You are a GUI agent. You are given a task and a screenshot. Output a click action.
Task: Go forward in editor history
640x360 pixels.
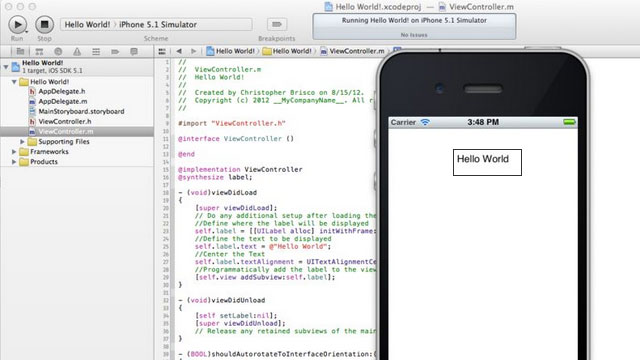(193, 51)
